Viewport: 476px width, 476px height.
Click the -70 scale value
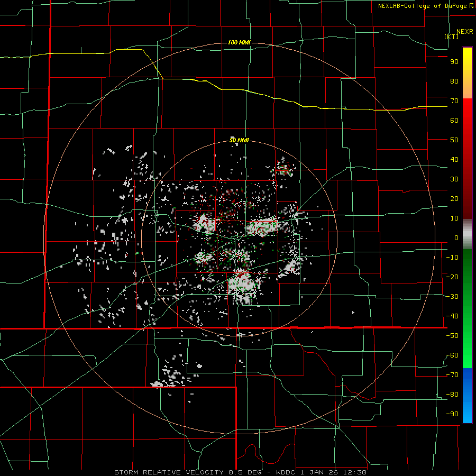(x=452, y=375)
